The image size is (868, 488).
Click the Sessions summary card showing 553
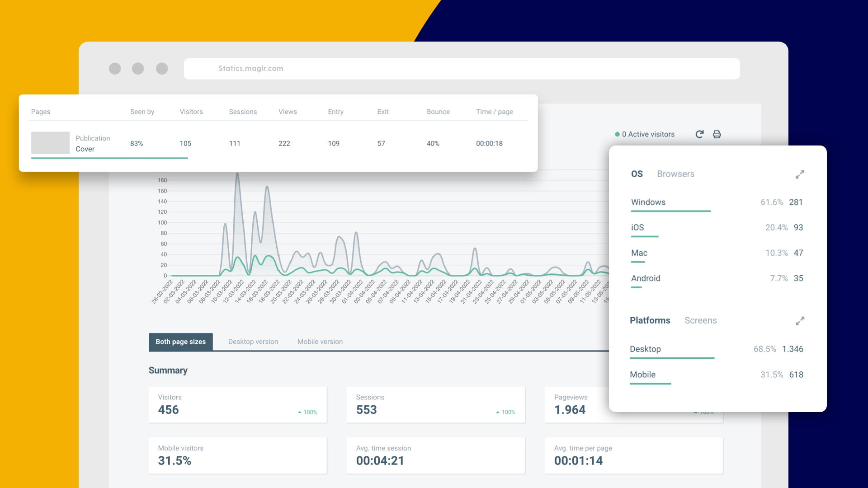point(435,405)
